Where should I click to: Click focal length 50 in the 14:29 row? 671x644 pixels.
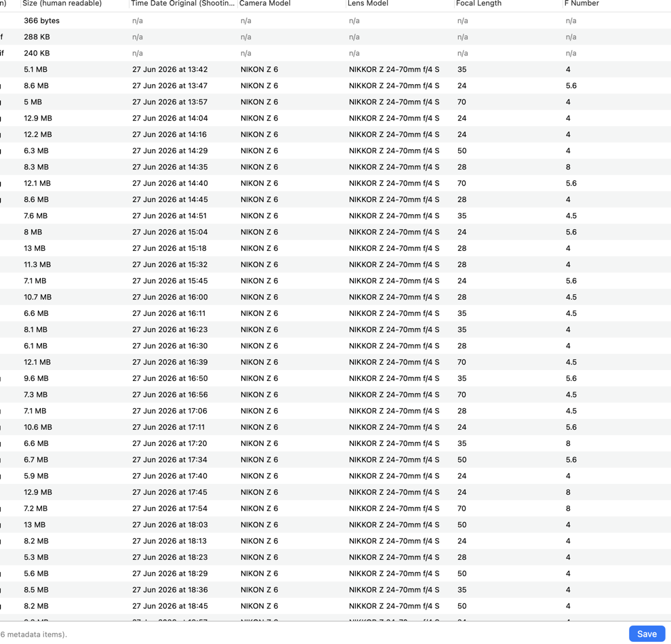[x=462, y=150]
